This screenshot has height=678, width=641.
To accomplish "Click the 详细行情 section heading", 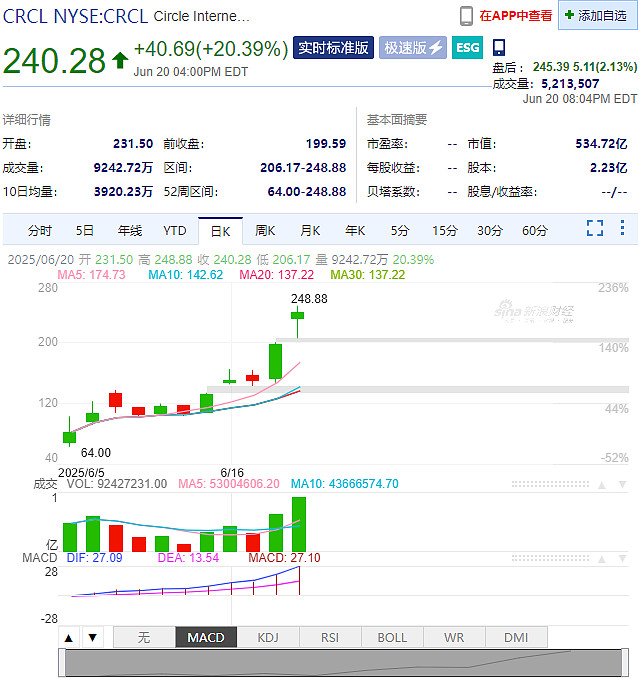I will (26, 120).
